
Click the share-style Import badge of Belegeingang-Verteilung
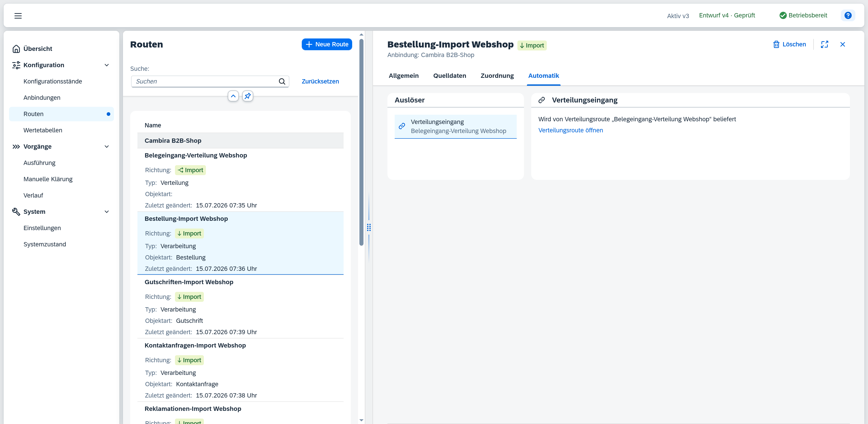(x=190, y=170)
